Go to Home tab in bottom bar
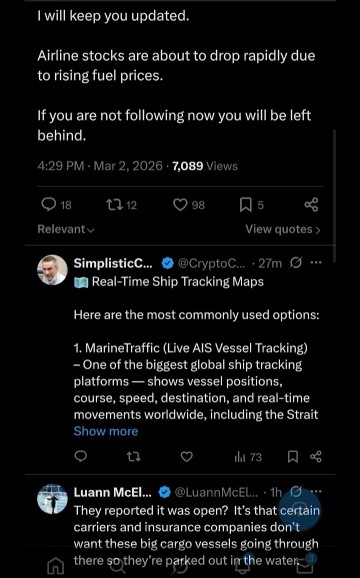Screen dimensions: 360x578 [x=56, y=565]
